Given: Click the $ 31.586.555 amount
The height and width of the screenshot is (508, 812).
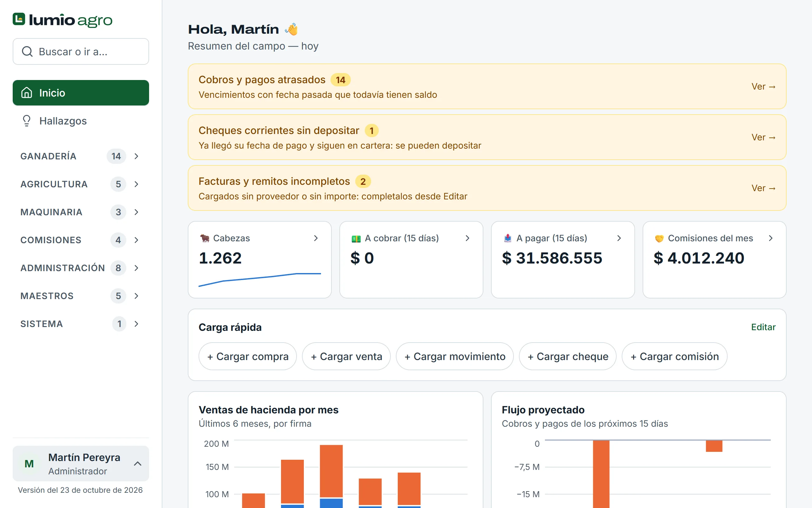Looking at the screenshot, I should pos(552,258).
